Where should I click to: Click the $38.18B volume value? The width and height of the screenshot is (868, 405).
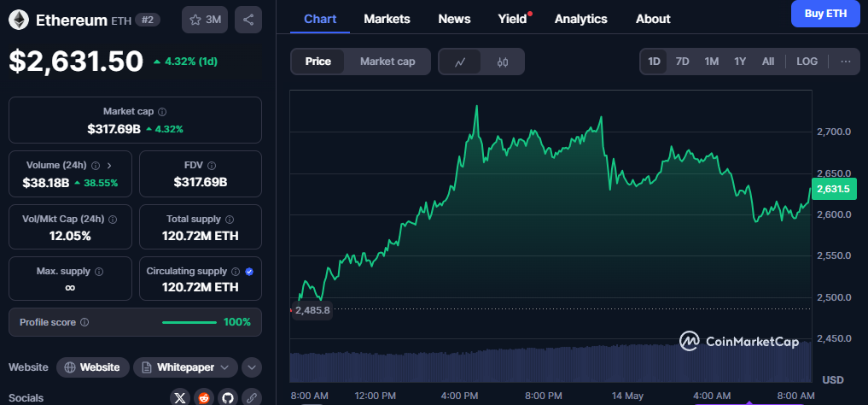pyautogui.click(x=45, y=183)
